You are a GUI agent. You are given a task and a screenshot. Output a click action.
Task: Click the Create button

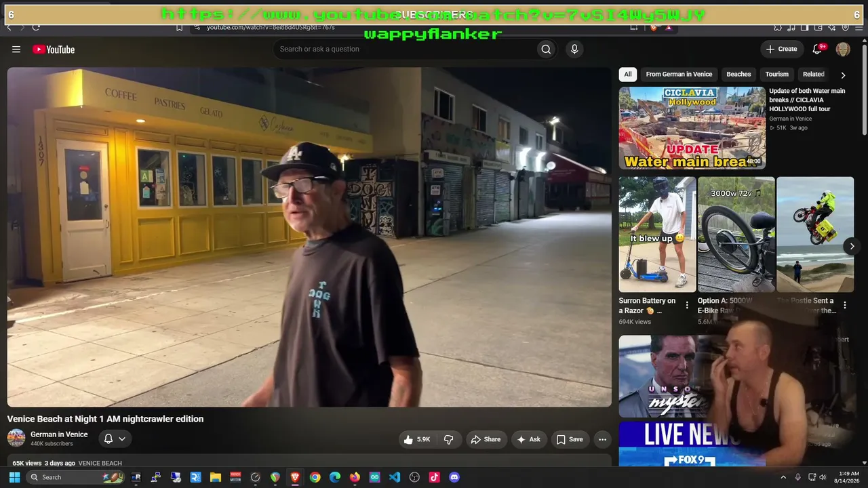point(781,49)
